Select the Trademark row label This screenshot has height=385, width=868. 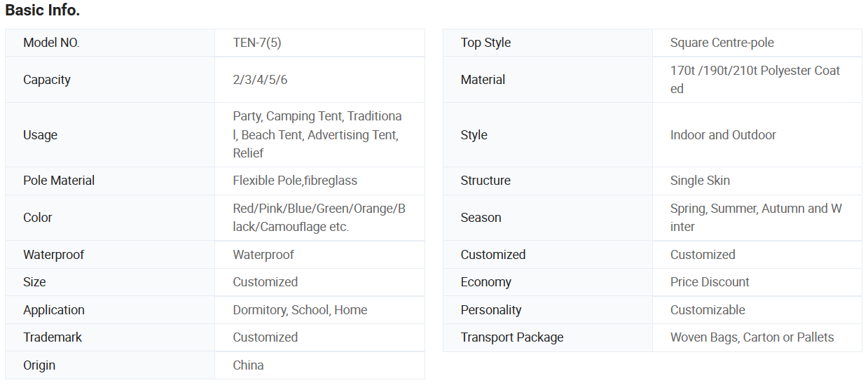[x=53, y=337]
